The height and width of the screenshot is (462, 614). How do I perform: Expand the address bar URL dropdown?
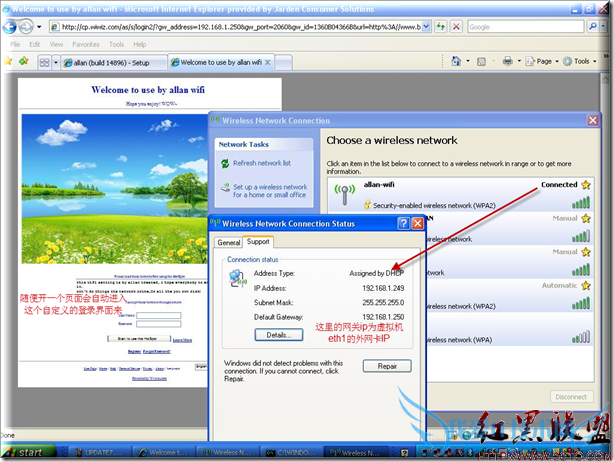click(x=427, y=27)
